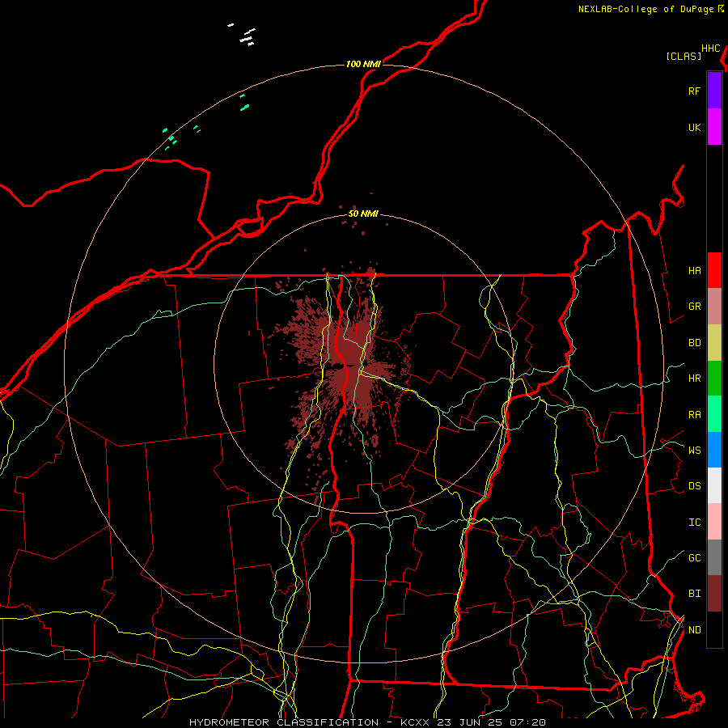This screenshot has width=728, height=728.
Task: Click the 'UK' legend label
Action: point(694,127)
